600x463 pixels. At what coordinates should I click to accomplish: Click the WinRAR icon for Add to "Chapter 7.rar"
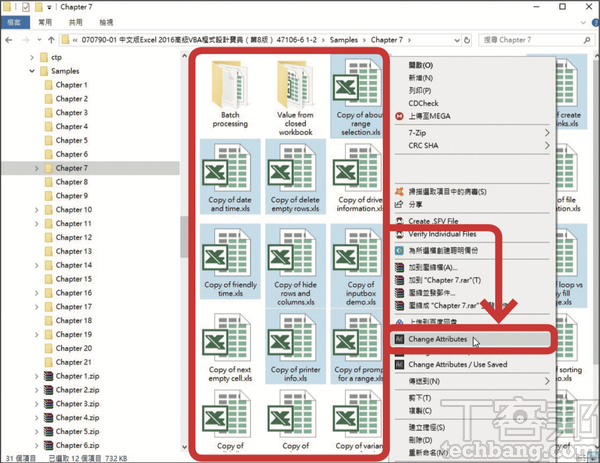click(x=399, y=280)
